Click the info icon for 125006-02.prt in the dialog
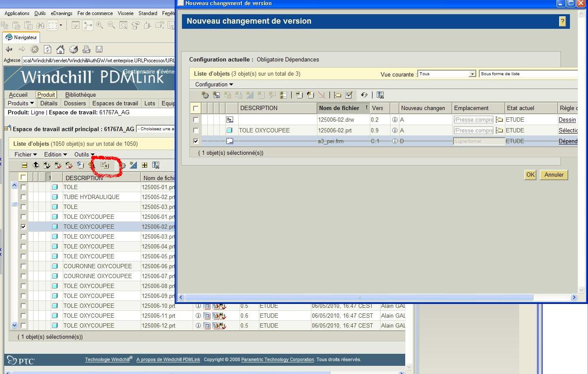The image size is (588, 374). coord(394,130)
